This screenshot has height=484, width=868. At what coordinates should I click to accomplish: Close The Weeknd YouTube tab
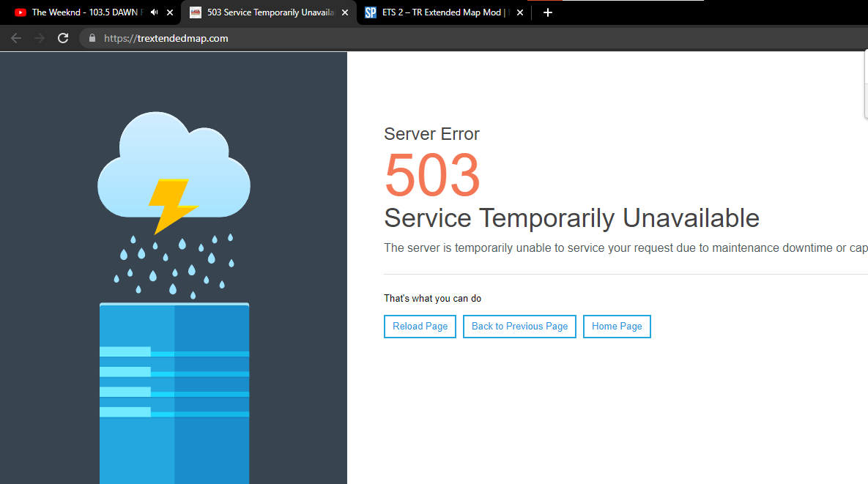170,12
